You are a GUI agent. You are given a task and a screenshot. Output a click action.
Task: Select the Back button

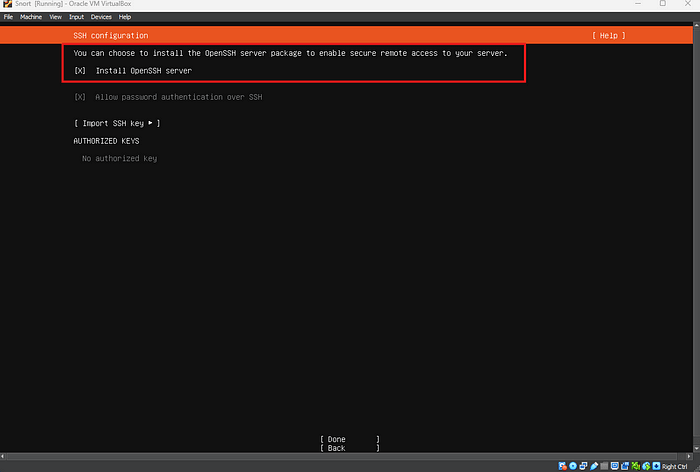click(350, 448)
